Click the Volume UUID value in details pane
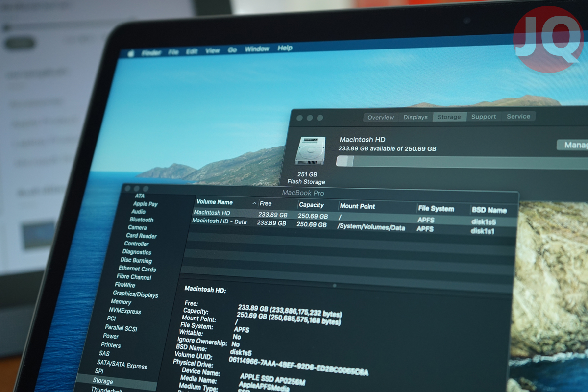This screenshot has height=392, width=588. (298, 366)
